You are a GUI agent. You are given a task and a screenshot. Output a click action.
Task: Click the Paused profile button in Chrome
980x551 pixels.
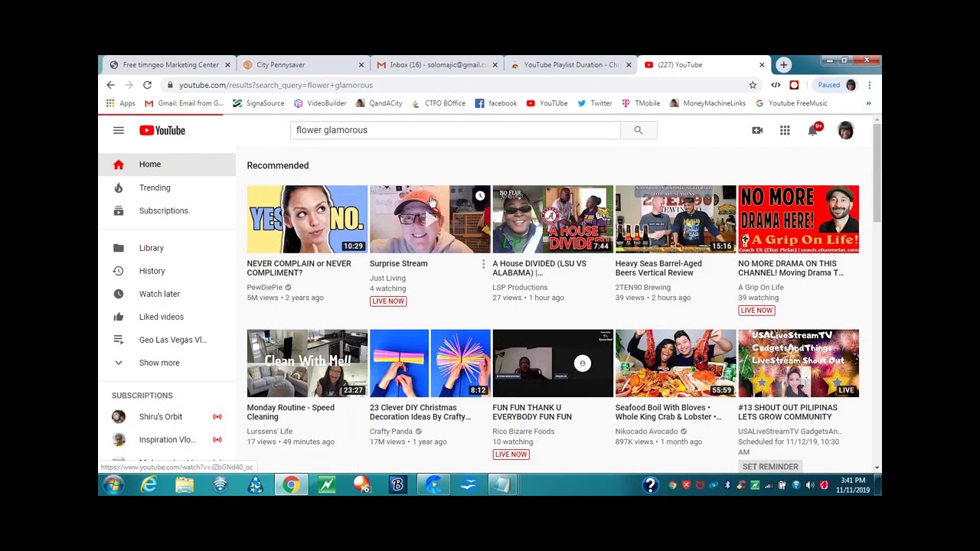[x=837, y=85]
